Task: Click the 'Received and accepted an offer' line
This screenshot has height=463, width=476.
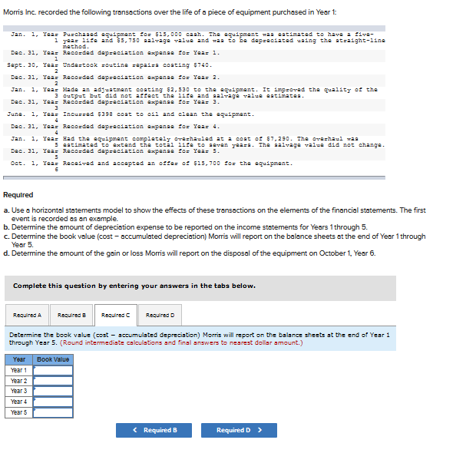Action: pos(177,164)
